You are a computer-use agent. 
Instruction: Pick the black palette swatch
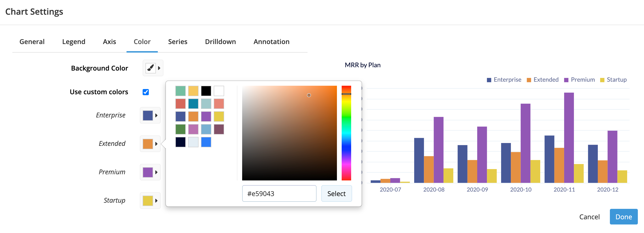206,91
